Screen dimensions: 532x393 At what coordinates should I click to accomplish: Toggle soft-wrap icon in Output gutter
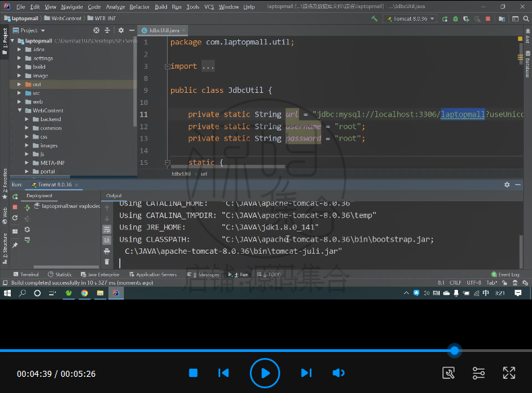(107, 229)
